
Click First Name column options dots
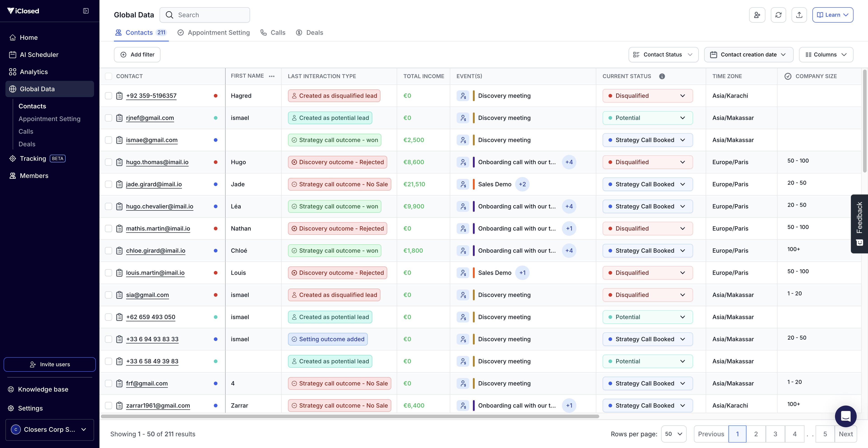pos(271,76)
